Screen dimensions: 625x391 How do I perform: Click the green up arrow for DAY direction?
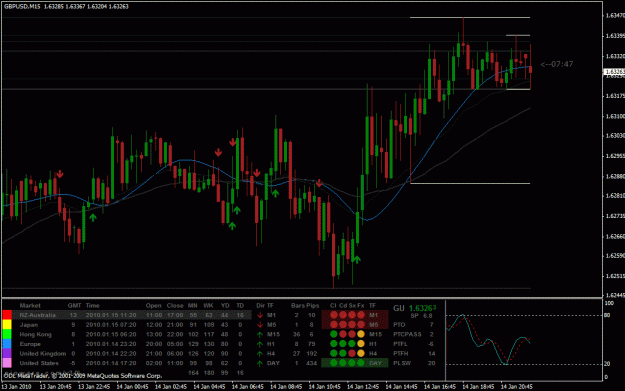[260, 363]
